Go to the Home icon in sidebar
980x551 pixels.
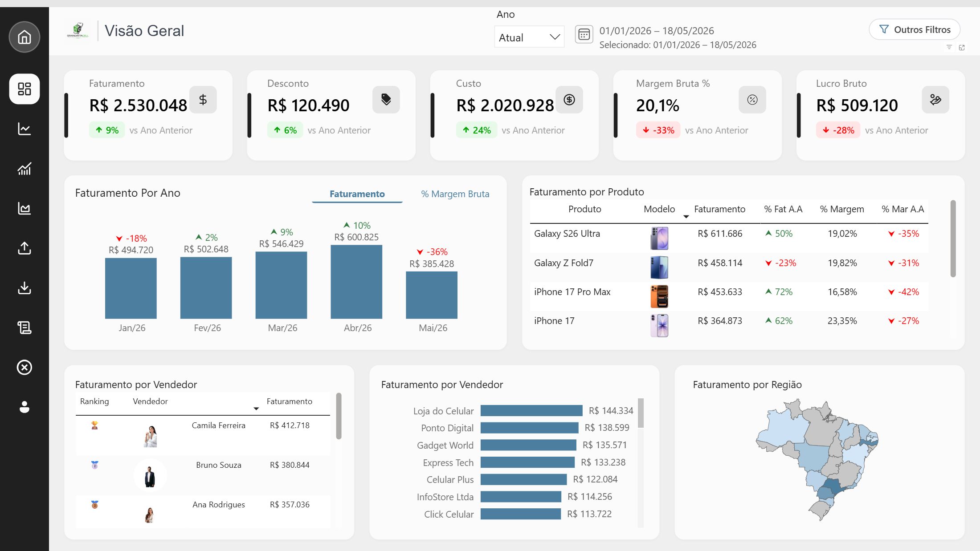point(24,37)
